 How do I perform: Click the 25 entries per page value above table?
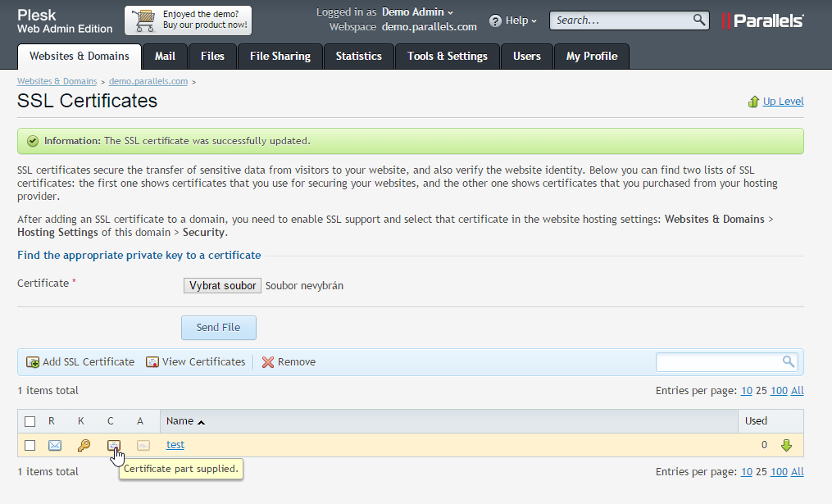tap(762, 391)
